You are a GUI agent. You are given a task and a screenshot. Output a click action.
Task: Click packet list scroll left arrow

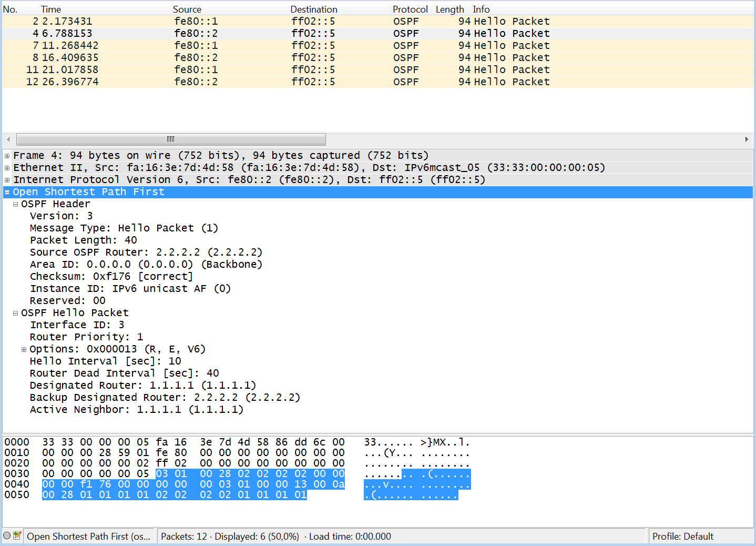tap(8, 139)
